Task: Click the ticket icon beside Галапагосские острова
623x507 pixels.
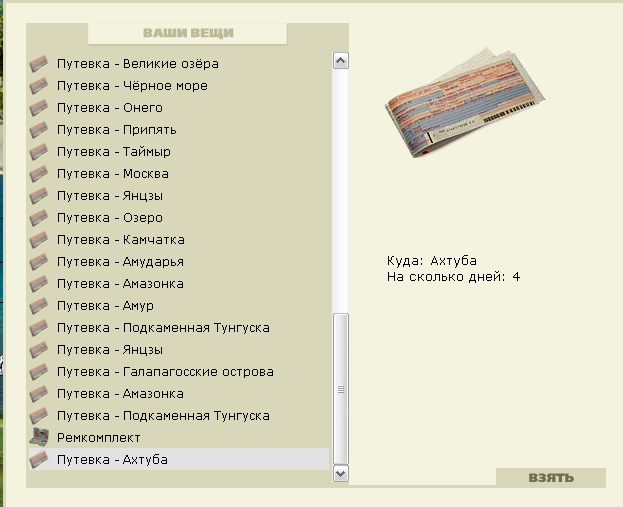Action: tap(39, 372)
